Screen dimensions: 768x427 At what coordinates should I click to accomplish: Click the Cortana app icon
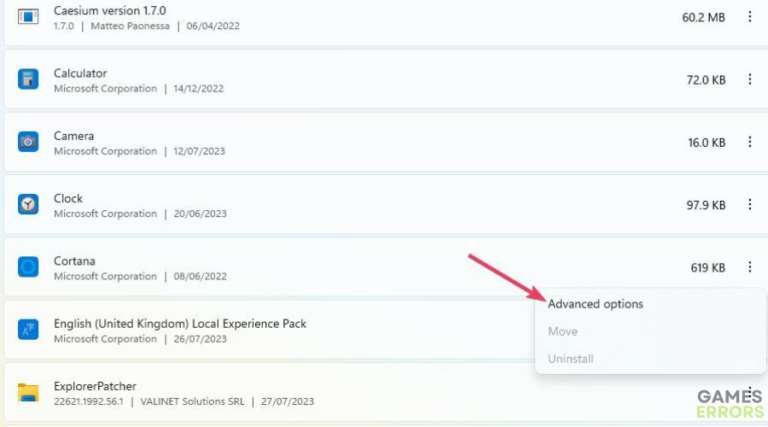28,267
